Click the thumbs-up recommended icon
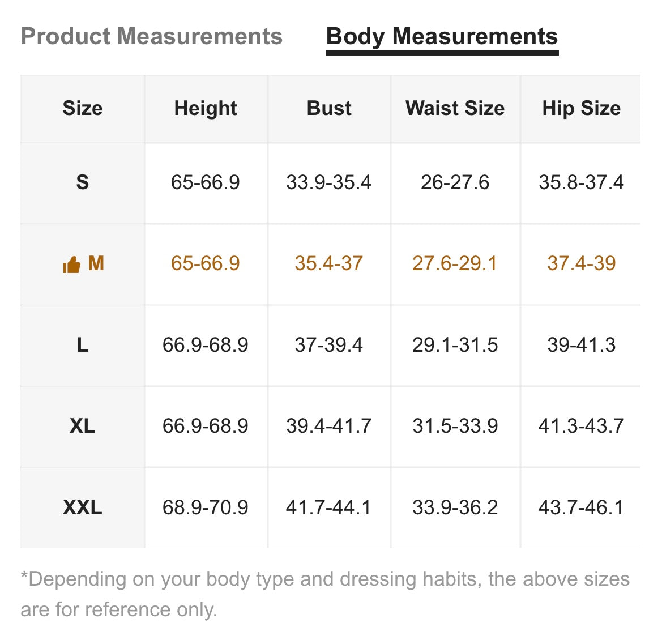Image resolution: width=662 pixels, height=644 pixels. (72, 265)
